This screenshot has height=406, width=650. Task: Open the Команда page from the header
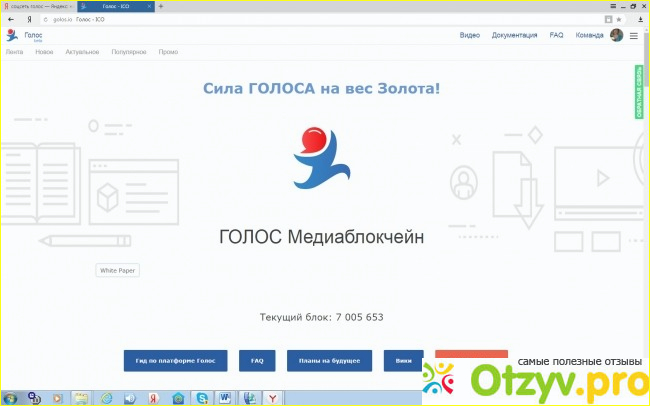coord(590,35)
